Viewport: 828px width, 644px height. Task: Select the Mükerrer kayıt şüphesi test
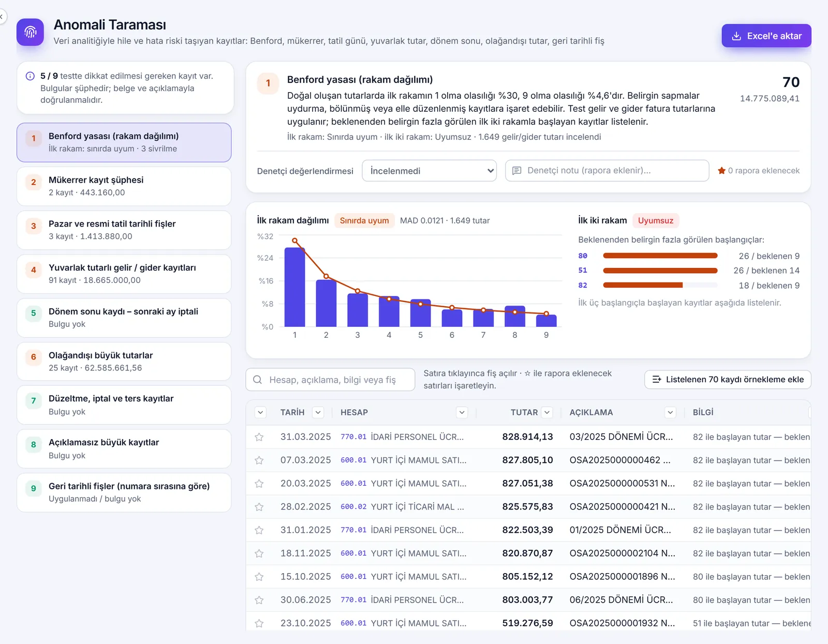tap(124, 186)
